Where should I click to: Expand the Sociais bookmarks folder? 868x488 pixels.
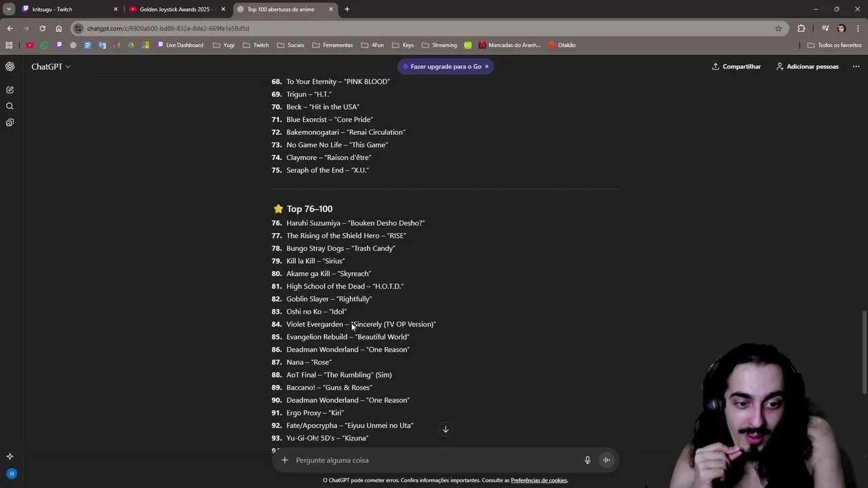pyautogui.click(x=290, y=45)
